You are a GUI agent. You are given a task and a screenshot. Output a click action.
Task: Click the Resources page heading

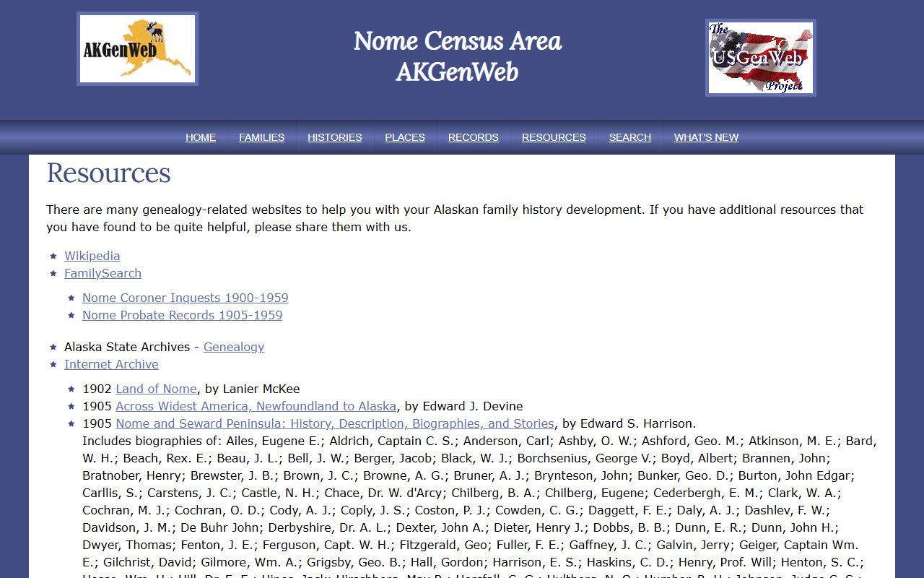click(x=109, y=173)
